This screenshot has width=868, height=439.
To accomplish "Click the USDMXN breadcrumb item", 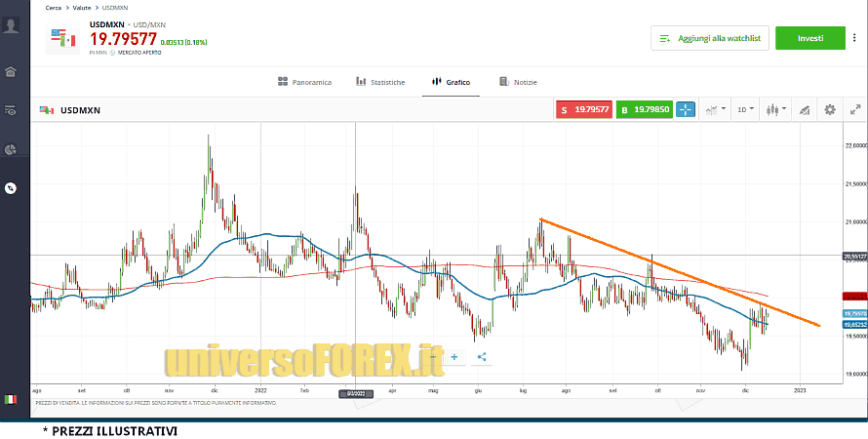I will point(114,8).
